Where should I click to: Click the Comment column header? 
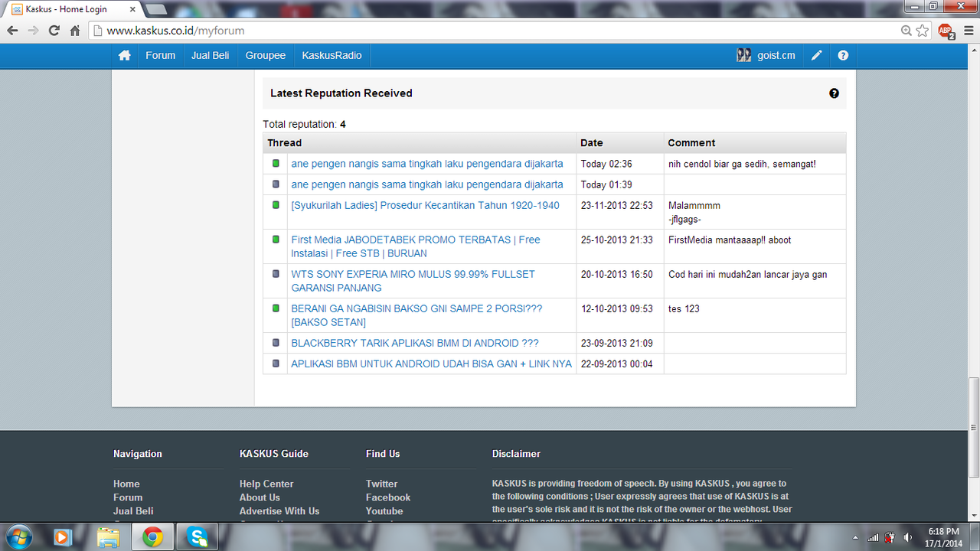(x=755, y=143)
